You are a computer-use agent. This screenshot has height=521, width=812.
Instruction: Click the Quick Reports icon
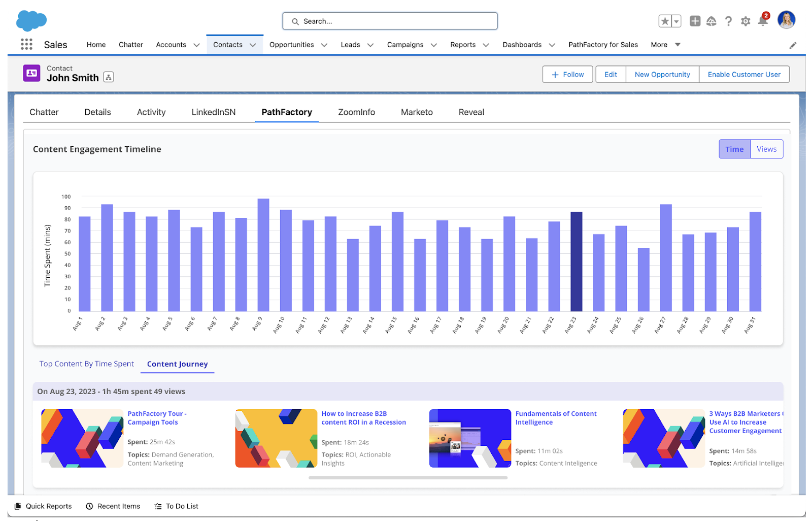(18, 506)
